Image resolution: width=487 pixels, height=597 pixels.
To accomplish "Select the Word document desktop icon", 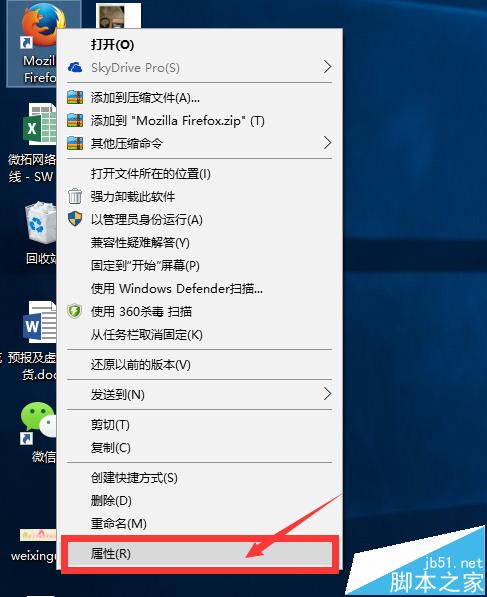I will (40, 322).
